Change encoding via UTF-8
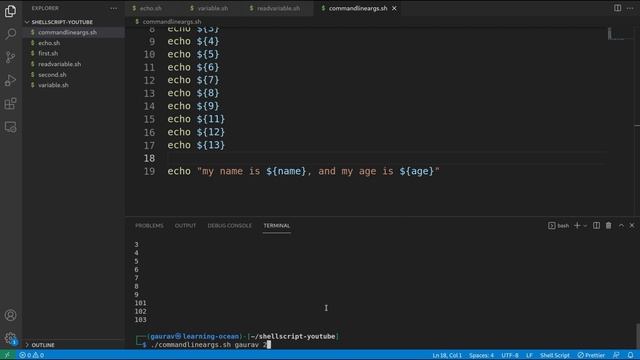The image size is (640, 360). (510, 355)
